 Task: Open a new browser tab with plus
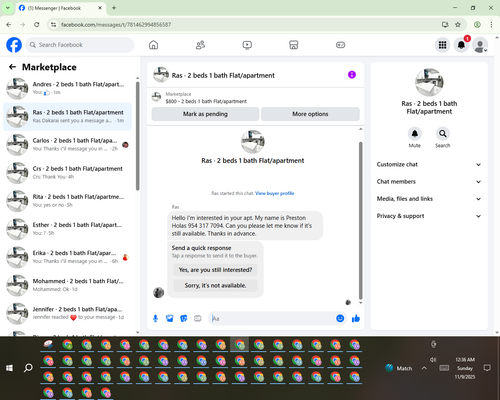tap(114, 8)
